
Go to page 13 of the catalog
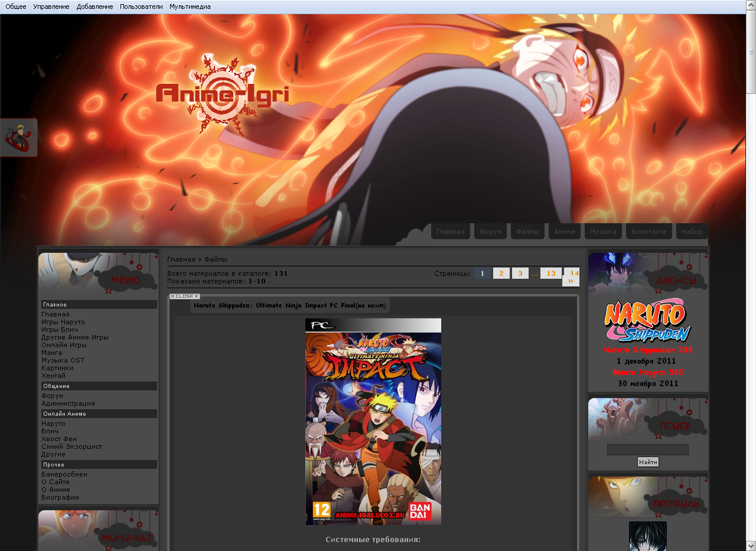tap(551, 273)
